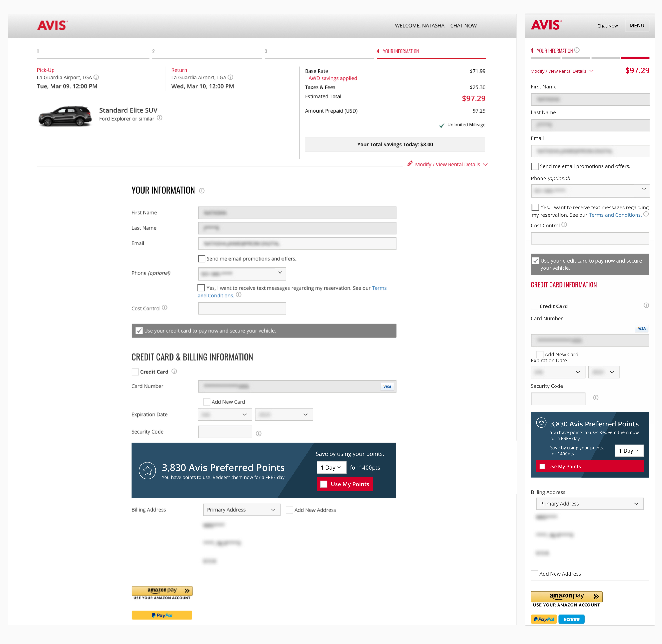Click CHAT NOW in the desktop header
Screen dimensions: 662x644
[463, 26]
